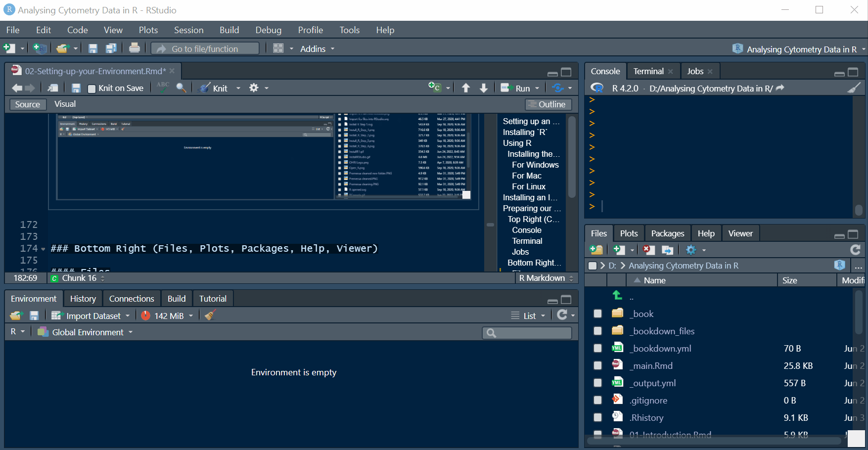Refresh the Environment pane
Viewport: 868px width, 450px height.
click(562, 315)
